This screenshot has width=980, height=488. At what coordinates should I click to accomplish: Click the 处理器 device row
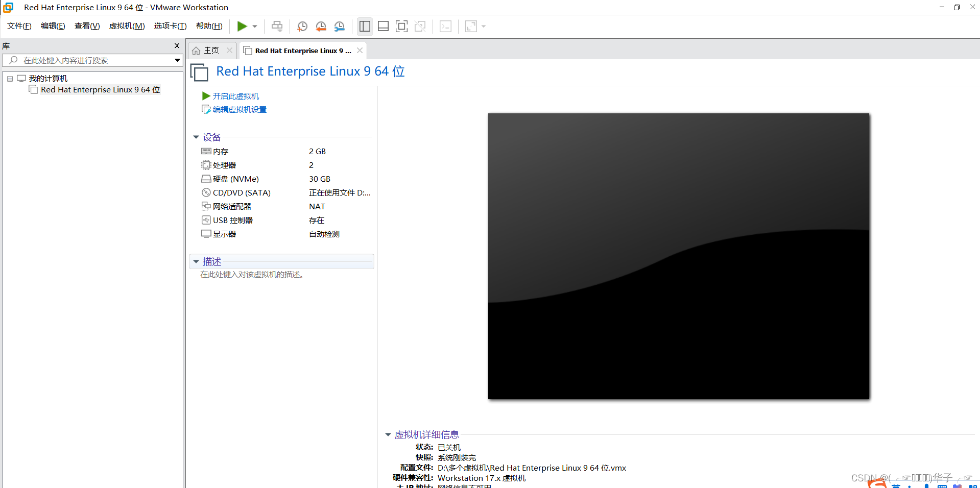286,165
